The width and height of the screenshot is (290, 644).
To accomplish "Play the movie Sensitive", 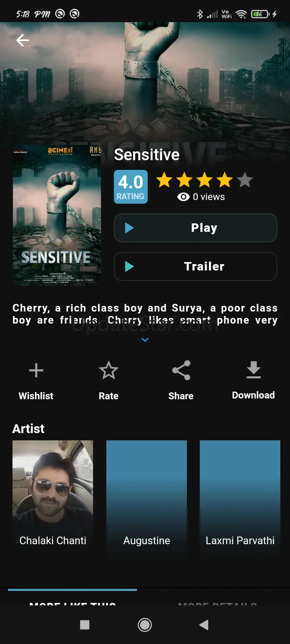I will point(195,228).
